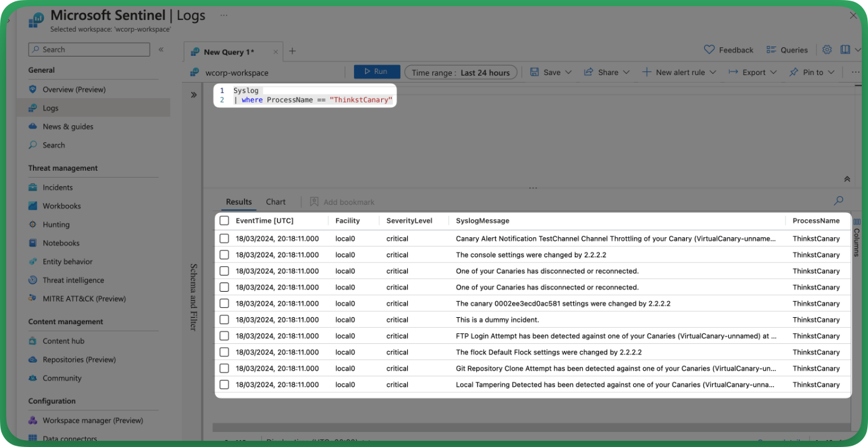Run the query
Image resolution: width=868 pixels, height=447 pixels.
coord(377,72)
